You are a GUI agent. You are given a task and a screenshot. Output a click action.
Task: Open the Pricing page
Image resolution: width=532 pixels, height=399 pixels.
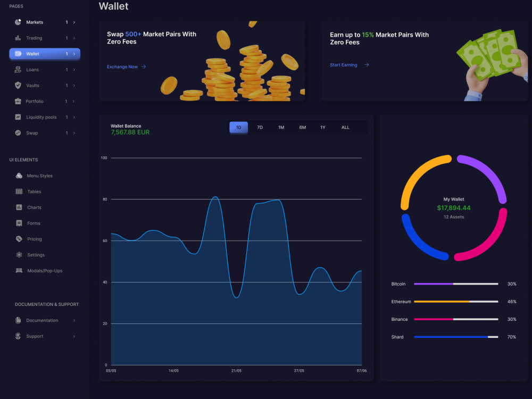tap(35, 239)
